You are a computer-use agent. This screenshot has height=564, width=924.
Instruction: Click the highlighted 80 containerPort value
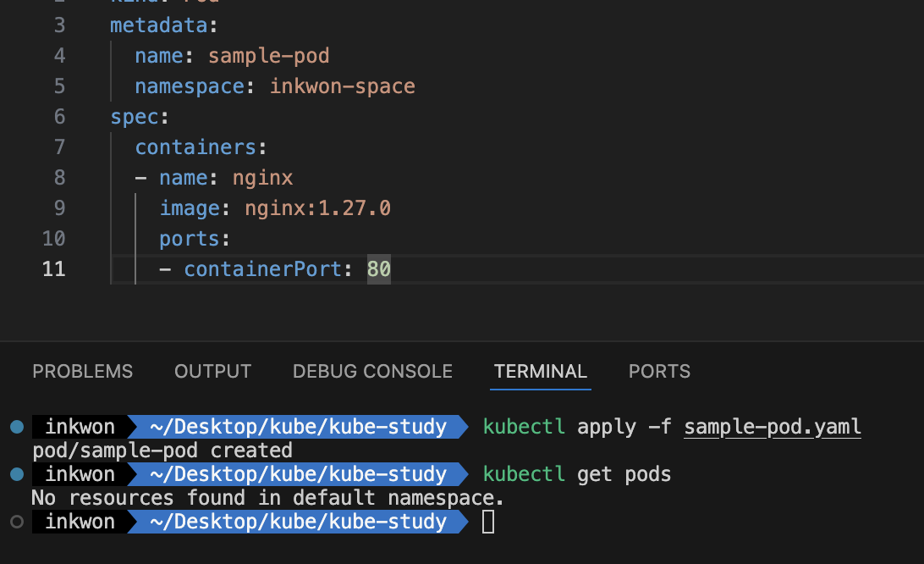click(378, 269)
